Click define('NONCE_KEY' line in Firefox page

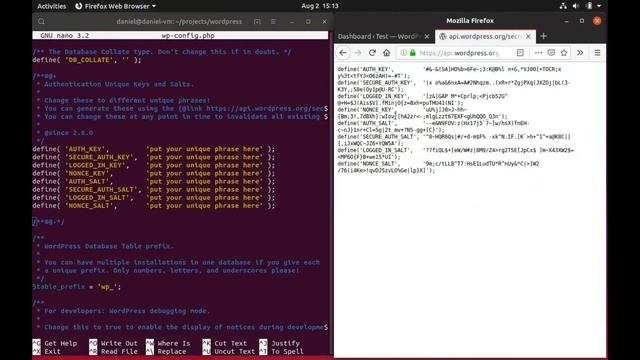(x=402, y=110)
